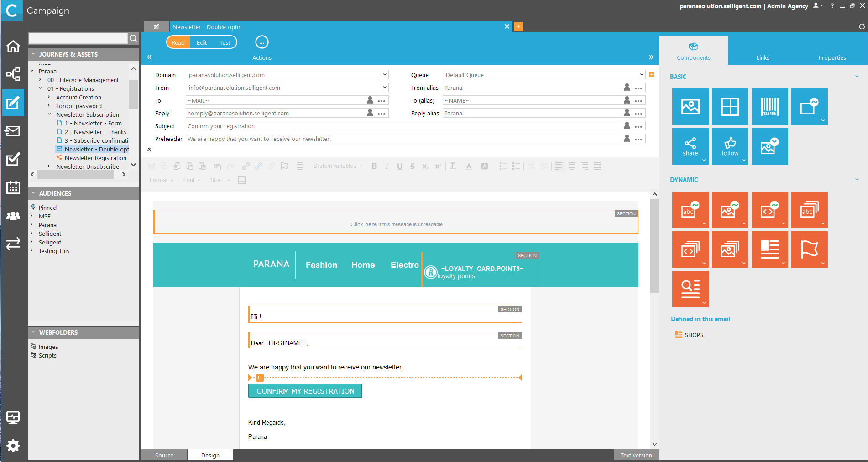
Task: Open the Components tab
Action: pos(693,51)
